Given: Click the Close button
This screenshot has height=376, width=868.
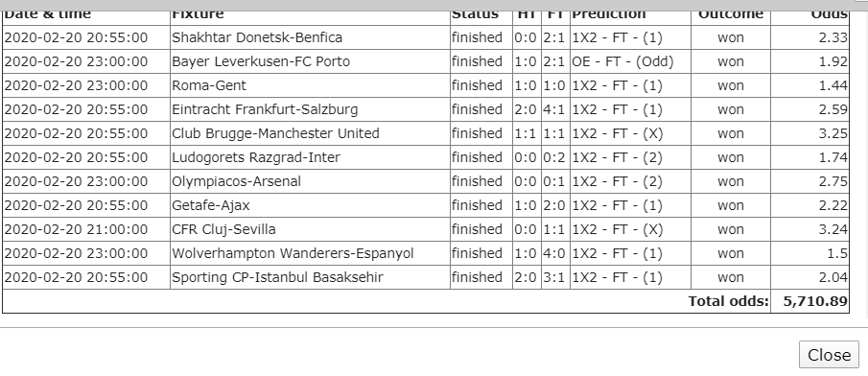Looking at the screenshot, I should (x=829, y=354).
